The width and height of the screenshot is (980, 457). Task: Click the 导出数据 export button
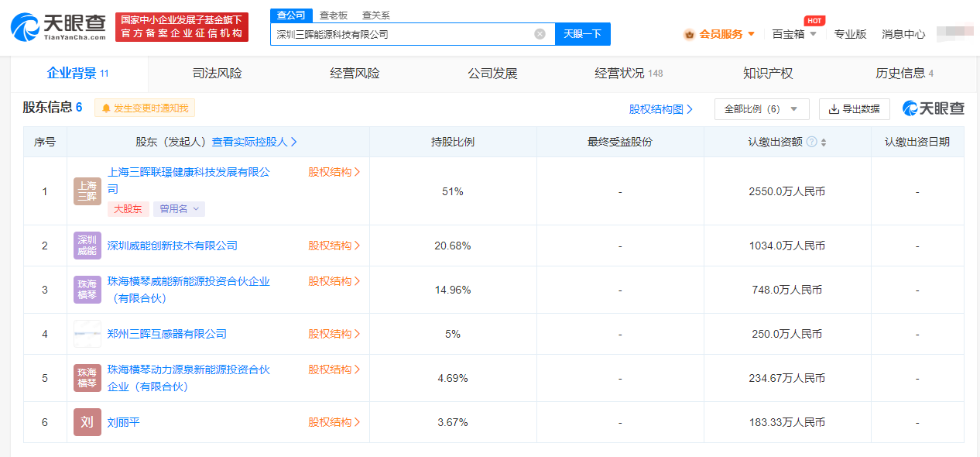click(855, 109)
